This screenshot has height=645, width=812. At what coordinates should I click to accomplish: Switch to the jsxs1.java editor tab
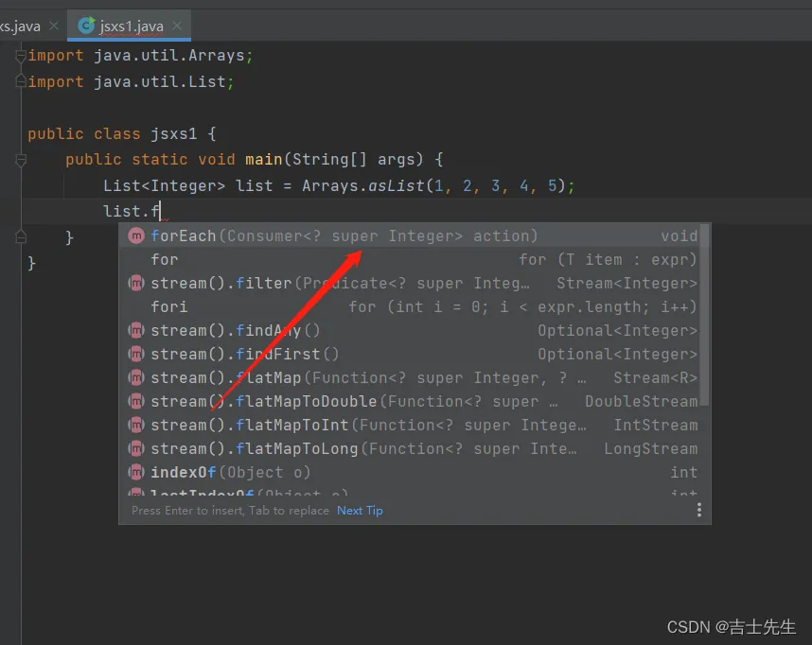pos(131,26)
